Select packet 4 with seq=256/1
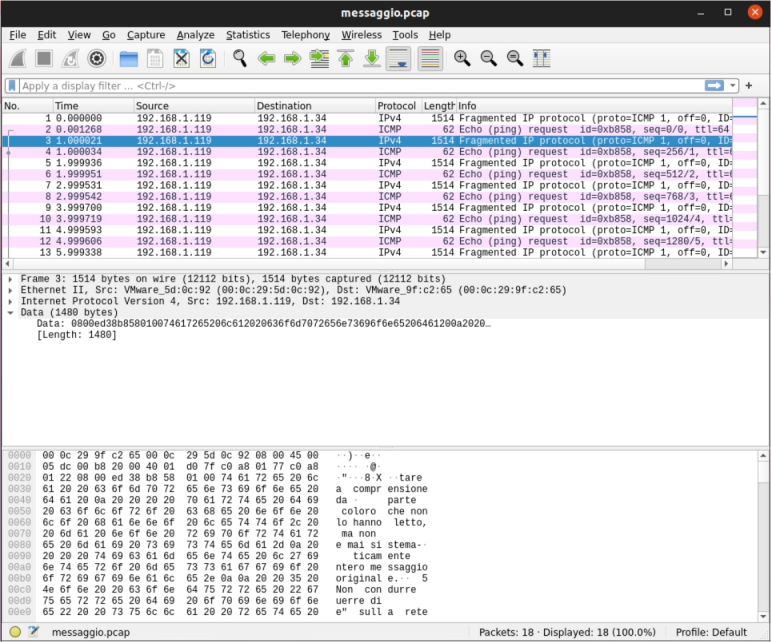 tap(367, 152)
